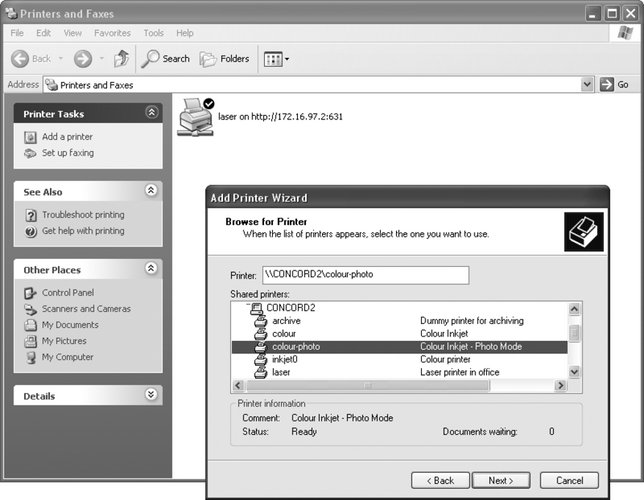Click the Printer name text field
Viewport: 644px width, 500px height.
click(364, 275)
